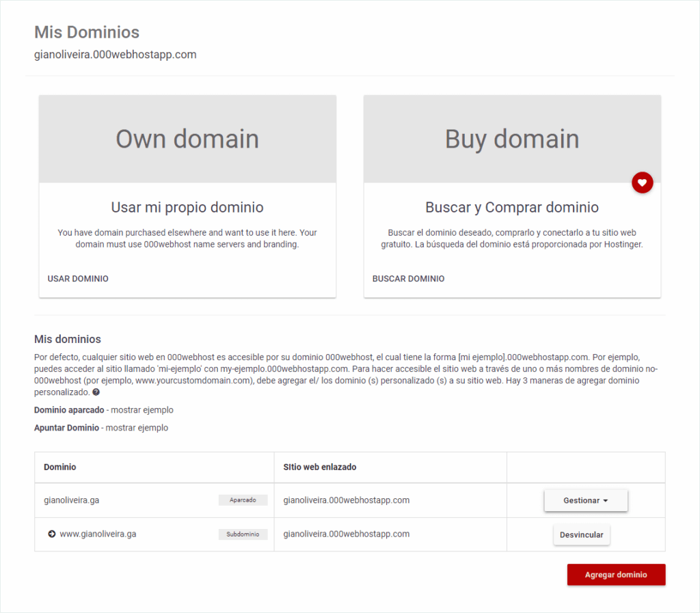This screenshot has height=613, width=700.
Task: Click the Desvincular button for www.gianoliveira.ga
Action: (581, 534)
